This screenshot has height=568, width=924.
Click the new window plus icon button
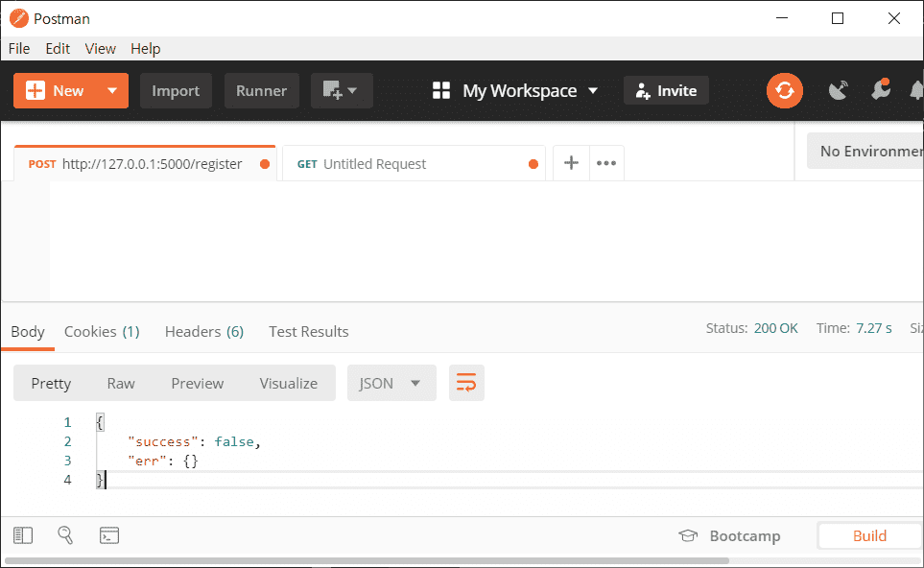(332, 90)
